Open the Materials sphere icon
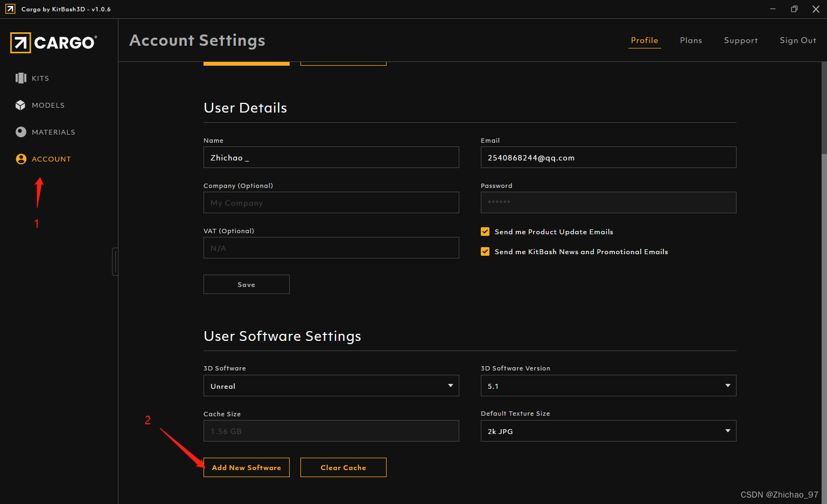827x504 pixels. click(x=21, y=132)
